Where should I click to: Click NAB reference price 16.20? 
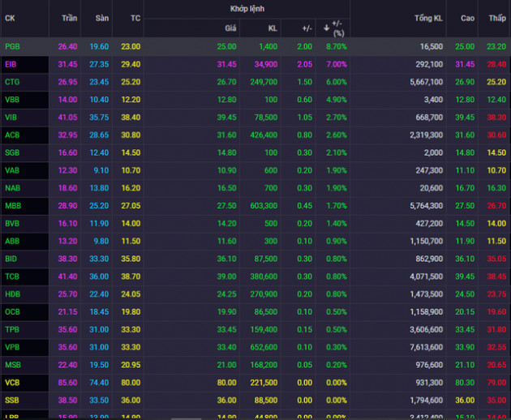pos(131,188)
